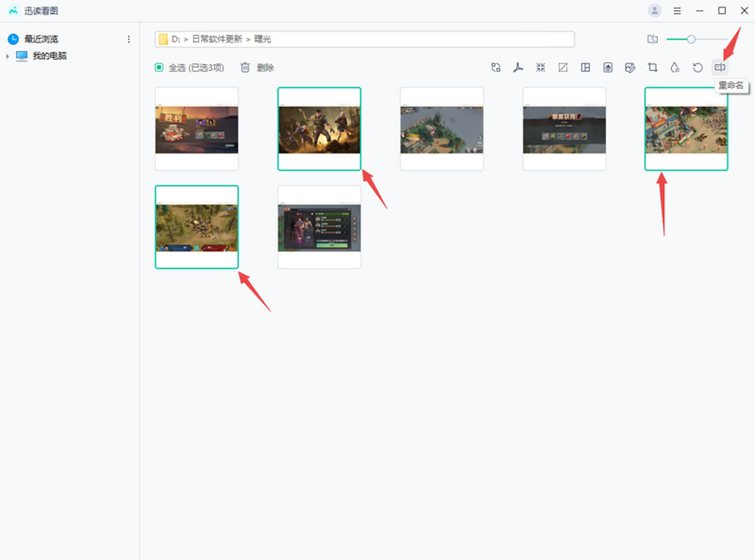Click the blue clock 最近浏览 icon
The width and height of the screenshot is (755, 560).
(13, 39)
